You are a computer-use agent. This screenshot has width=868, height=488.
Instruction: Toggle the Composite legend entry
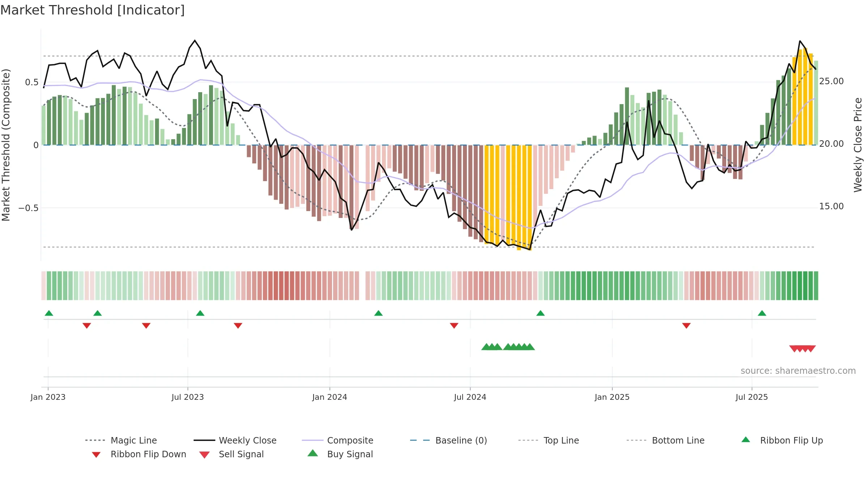pyautogui.click(x=337, y=440)
